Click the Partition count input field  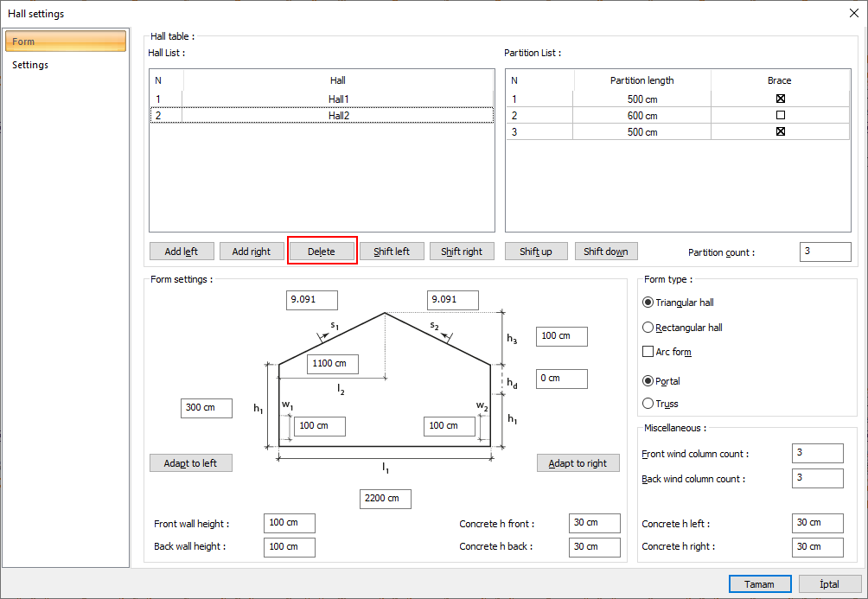pos(825,252)
